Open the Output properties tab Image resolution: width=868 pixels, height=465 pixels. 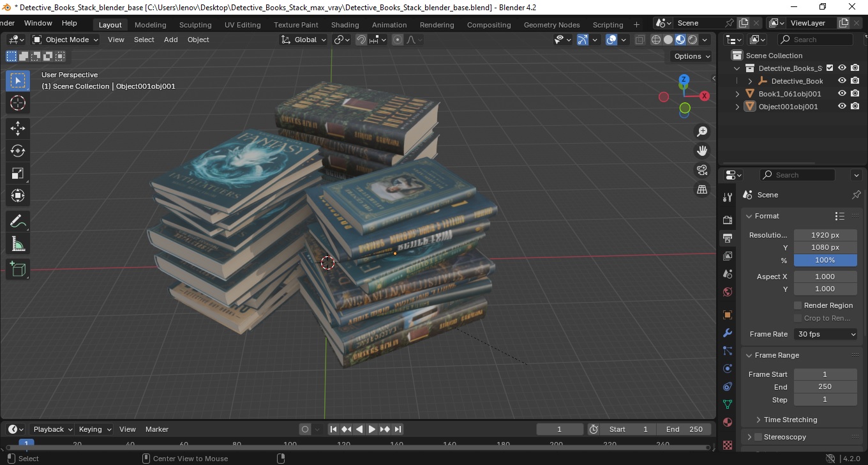(727, 238)
